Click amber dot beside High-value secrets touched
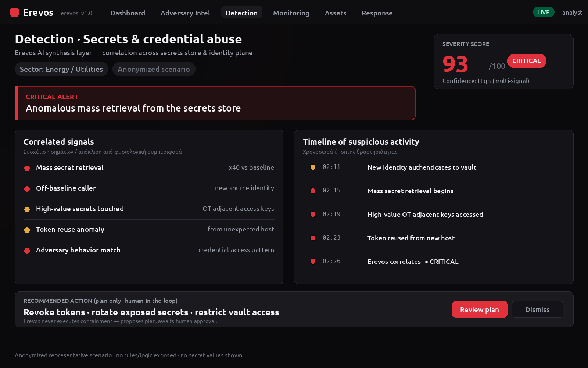This screenshot has width=588, height=368. 27,209
